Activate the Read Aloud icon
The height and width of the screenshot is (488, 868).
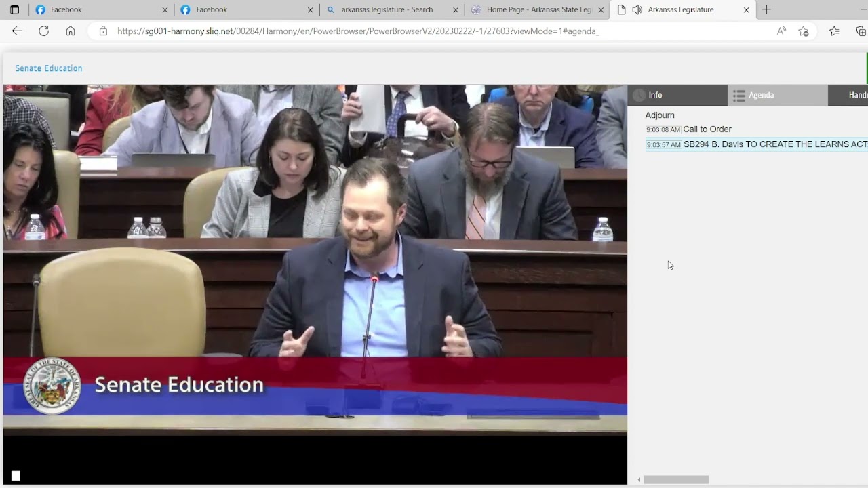(782, 31)
